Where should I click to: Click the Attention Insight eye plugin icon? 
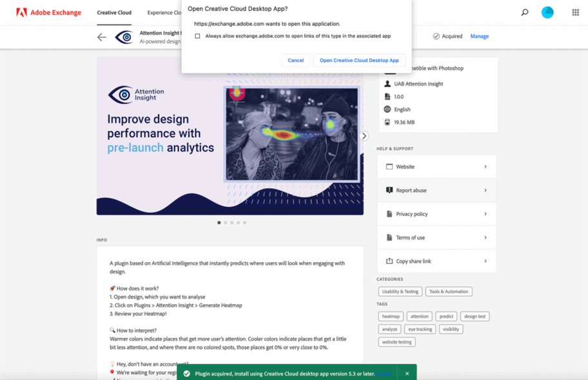tap(124, 37)
